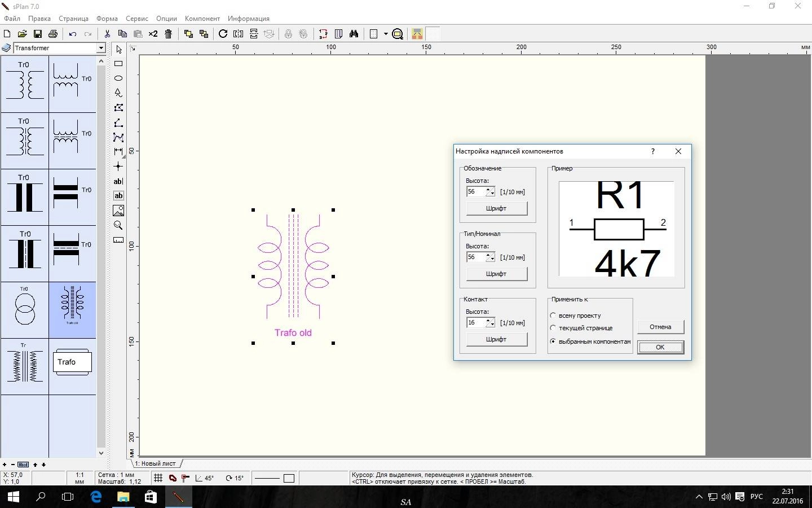Save the project with the floppy icon
Image resolution: width=812 pixels, height=508 pixels.
pos(38,34)
